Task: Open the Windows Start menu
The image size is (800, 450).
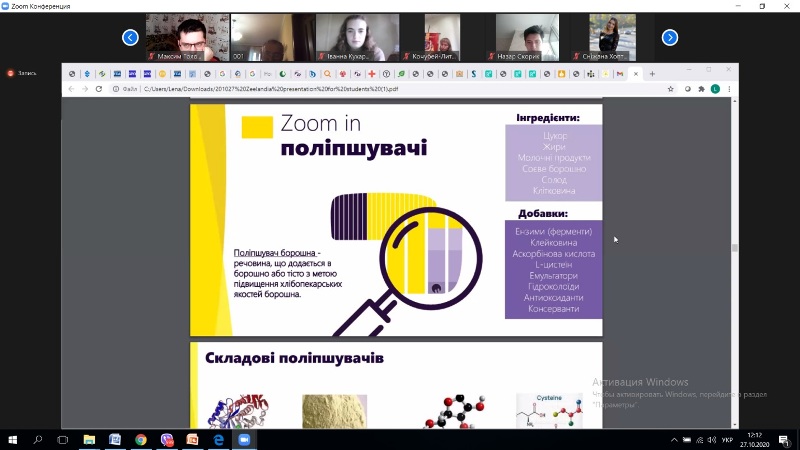Action: pos(13,440)
